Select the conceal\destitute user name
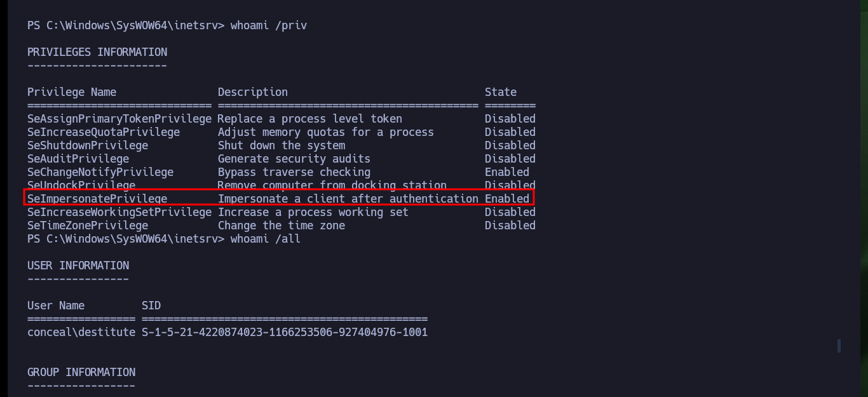868x397 pixels. [x=81, y=332]
